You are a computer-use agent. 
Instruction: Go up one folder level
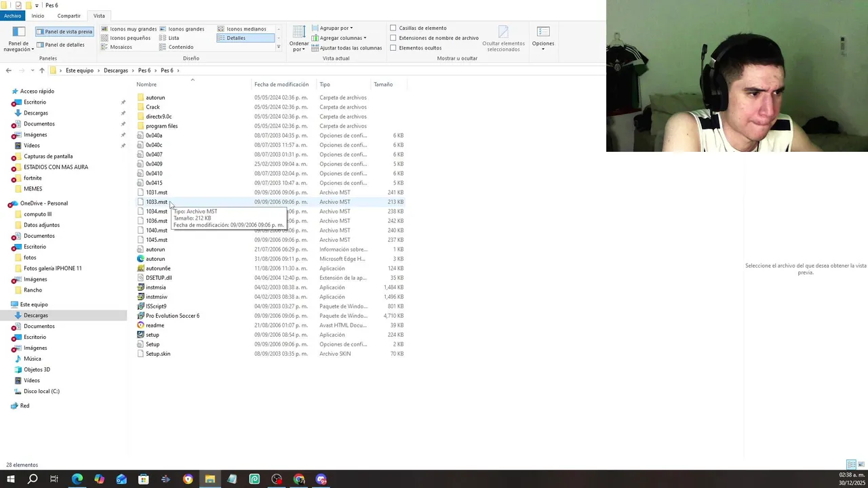(x=41, y=70)
